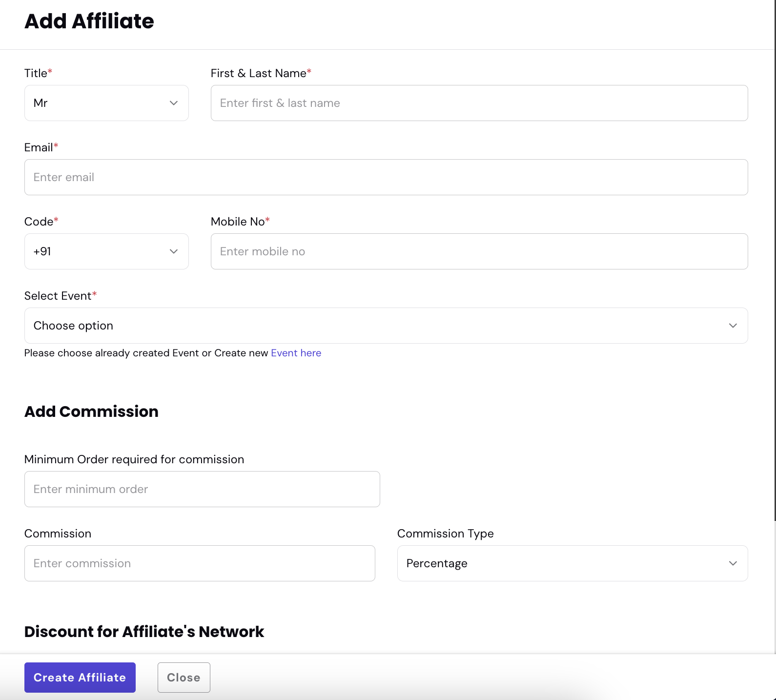The width and height of the screenshot is (776, 700).
Task: Click the Enter minimum order input
Action: 202,489
